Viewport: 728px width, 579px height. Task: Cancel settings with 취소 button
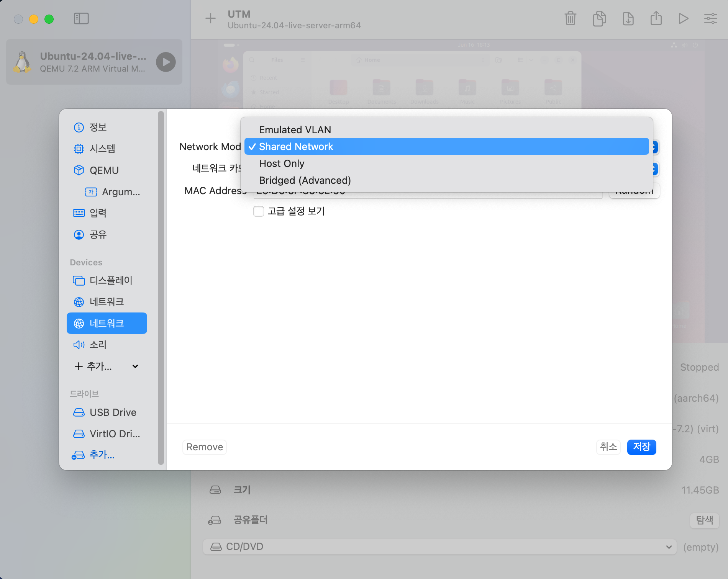coord(608,447)
